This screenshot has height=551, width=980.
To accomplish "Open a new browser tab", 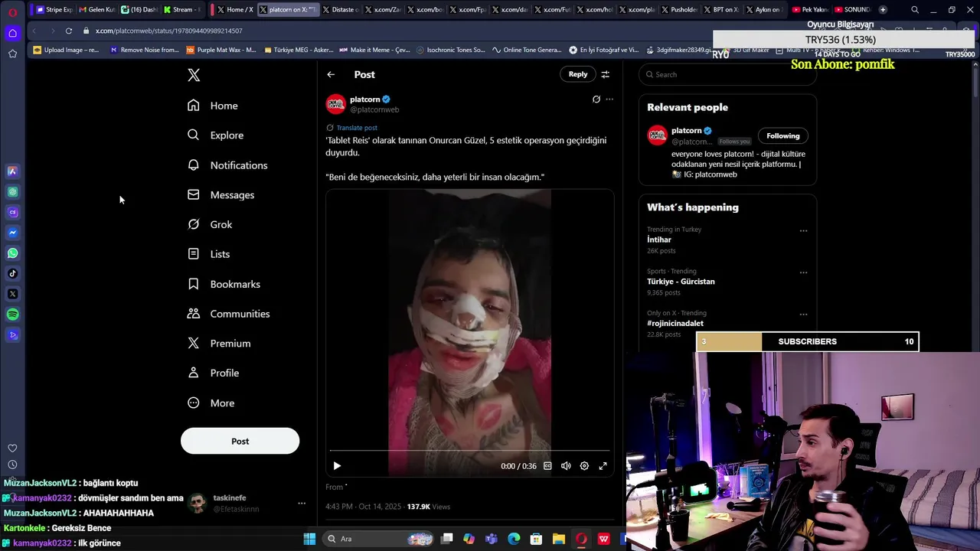I will [x=883, y=9].
